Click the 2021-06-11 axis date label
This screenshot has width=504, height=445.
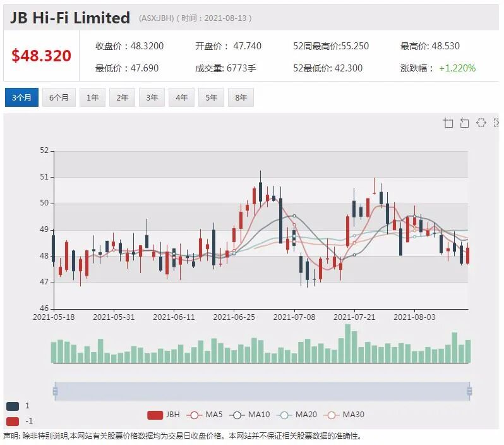tap(174, 317)
